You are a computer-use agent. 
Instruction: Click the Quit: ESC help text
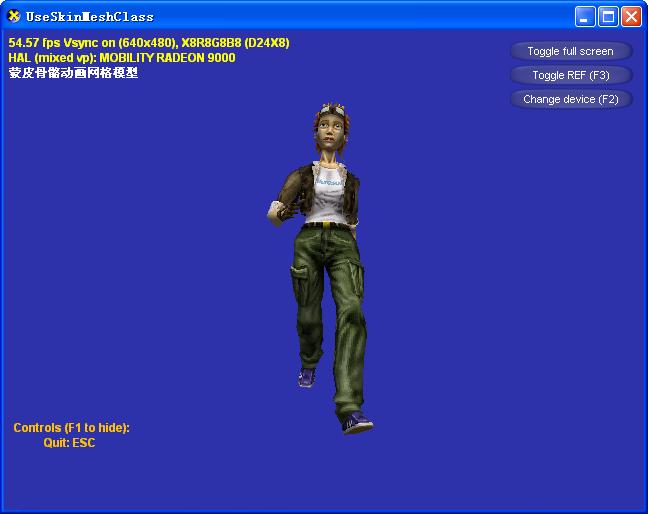pos(69,443)
